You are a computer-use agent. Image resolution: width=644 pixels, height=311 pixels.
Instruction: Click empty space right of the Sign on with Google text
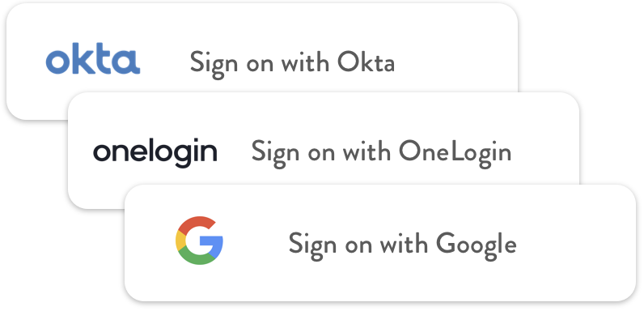pos(575,245)
